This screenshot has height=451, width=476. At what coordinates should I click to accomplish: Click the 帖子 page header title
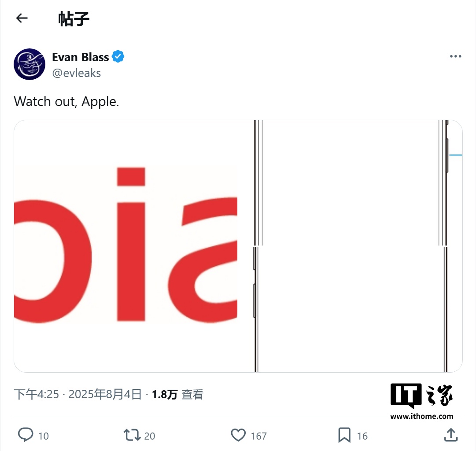pyautogui.click(x=74, y=18)
